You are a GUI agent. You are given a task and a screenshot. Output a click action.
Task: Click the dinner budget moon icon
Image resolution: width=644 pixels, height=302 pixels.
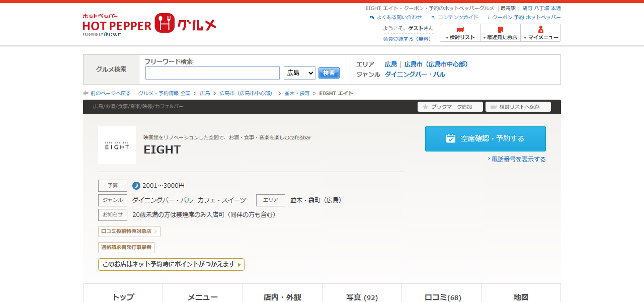tap(136, 186)
